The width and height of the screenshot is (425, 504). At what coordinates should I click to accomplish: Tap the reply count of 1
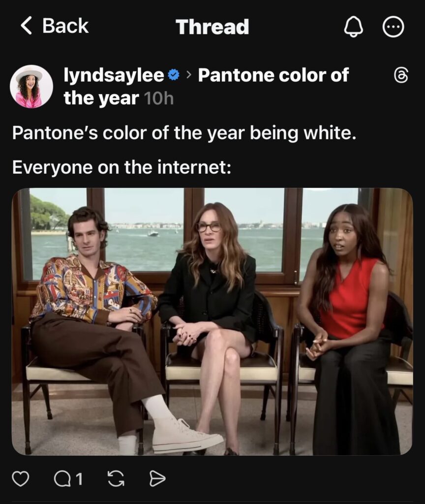(79, 479)
